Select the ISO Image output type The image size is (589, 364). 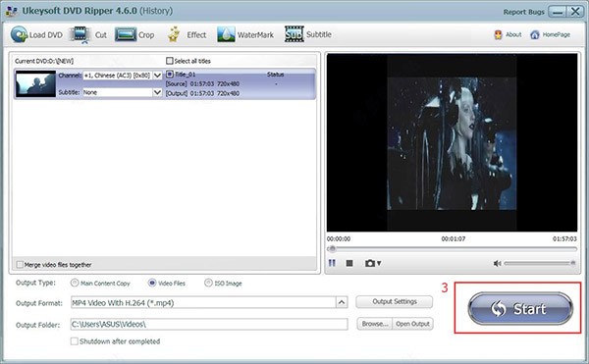tap(208, 283)
